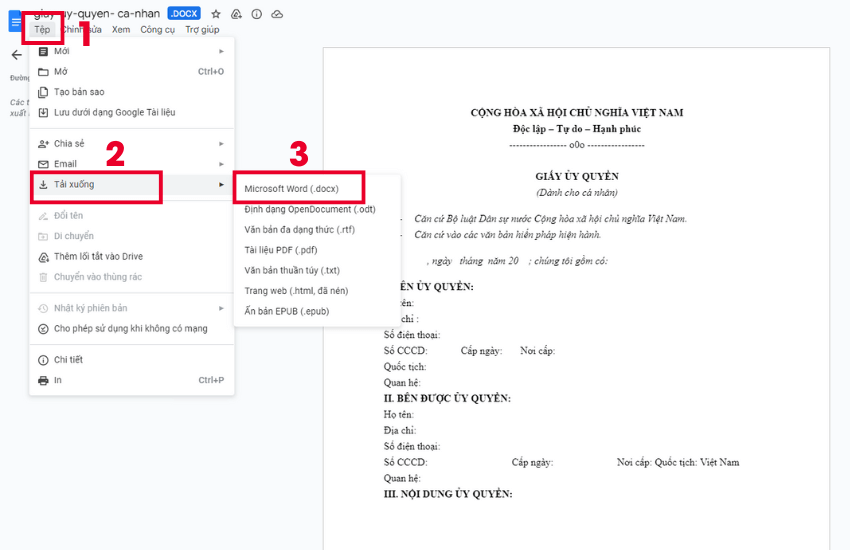Click the Tạo bản sao copy icon
The height and width of the screenshot is (550, 850).
43,93
